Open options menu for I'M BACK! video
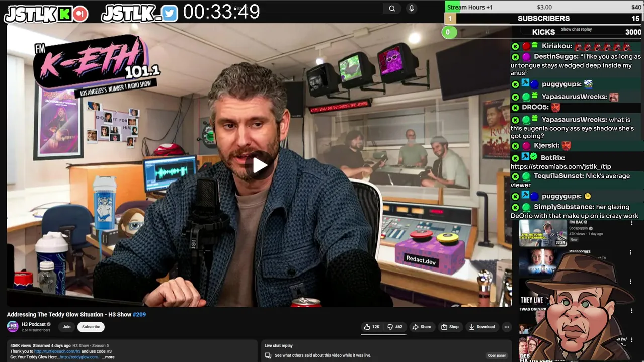 pyautogui.click(x=632, y=223)
